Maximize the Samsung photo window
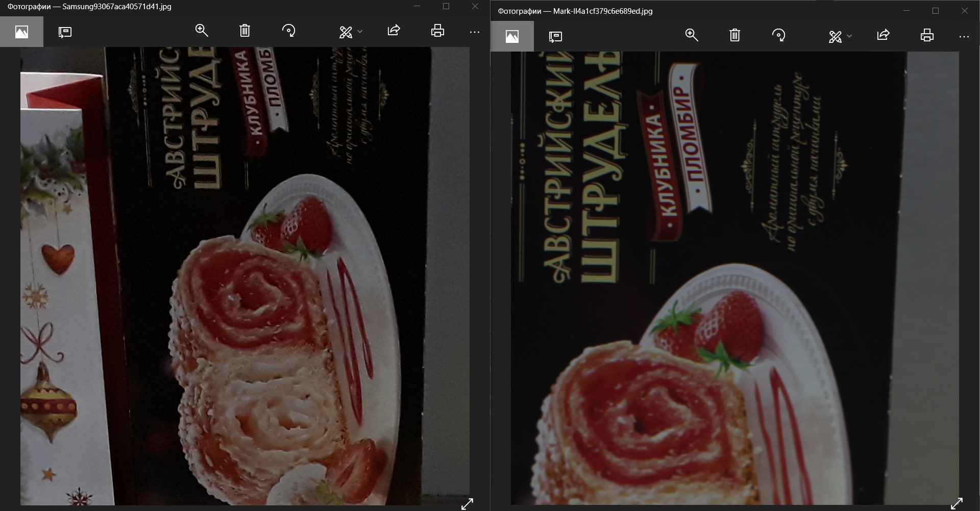Viewport: 980px width, 511px height. (x=446, y=6)
